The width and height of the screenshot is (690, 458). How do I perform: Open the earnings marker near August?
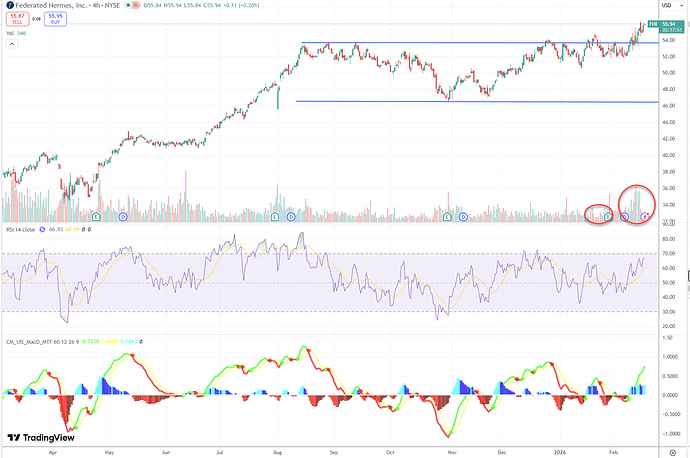pyautogui.click(x=275, y=216)
